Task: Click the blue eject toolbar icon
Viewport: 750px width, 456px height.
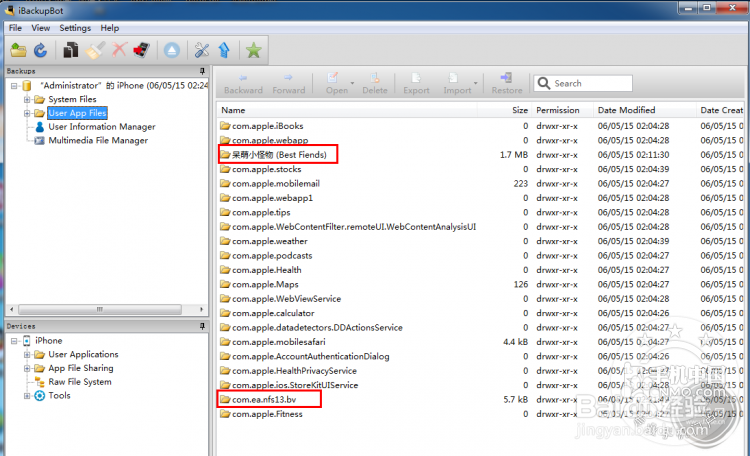Action: click(172, 50)
